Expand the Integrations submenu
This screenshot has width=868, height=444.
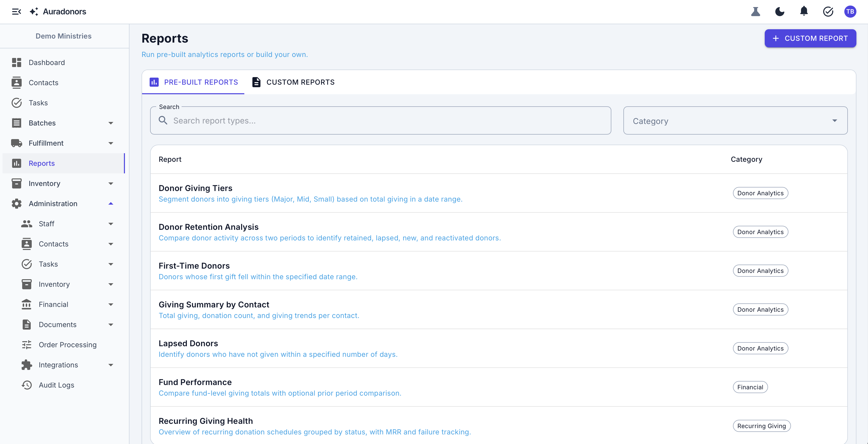coord(111,365)
